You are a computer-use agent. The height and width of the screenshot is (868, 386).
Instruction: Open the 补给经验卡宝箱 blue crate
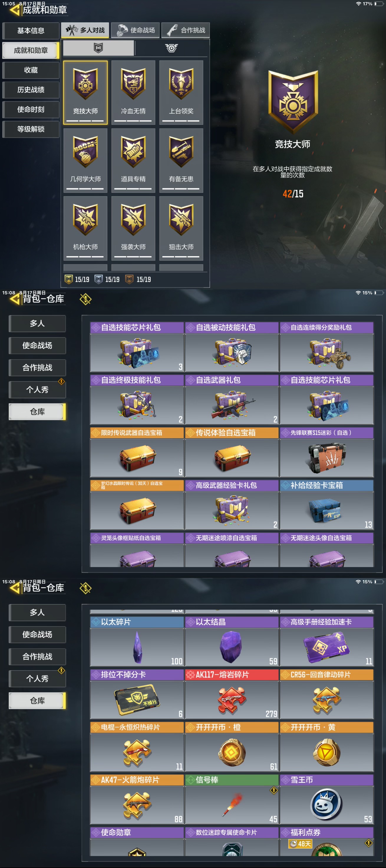(x=327, y=505)
